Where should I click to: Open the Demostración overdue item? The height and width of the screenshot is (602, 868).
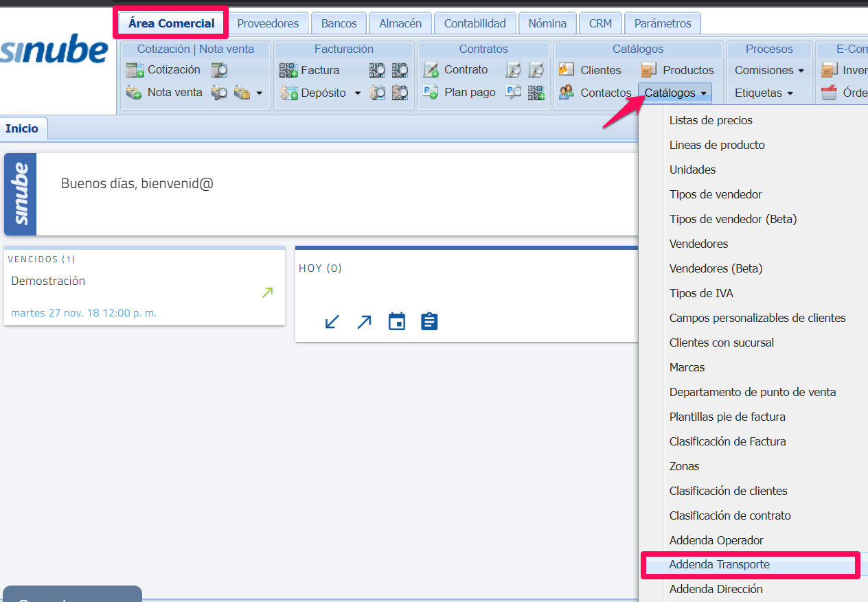coord(48,281)
